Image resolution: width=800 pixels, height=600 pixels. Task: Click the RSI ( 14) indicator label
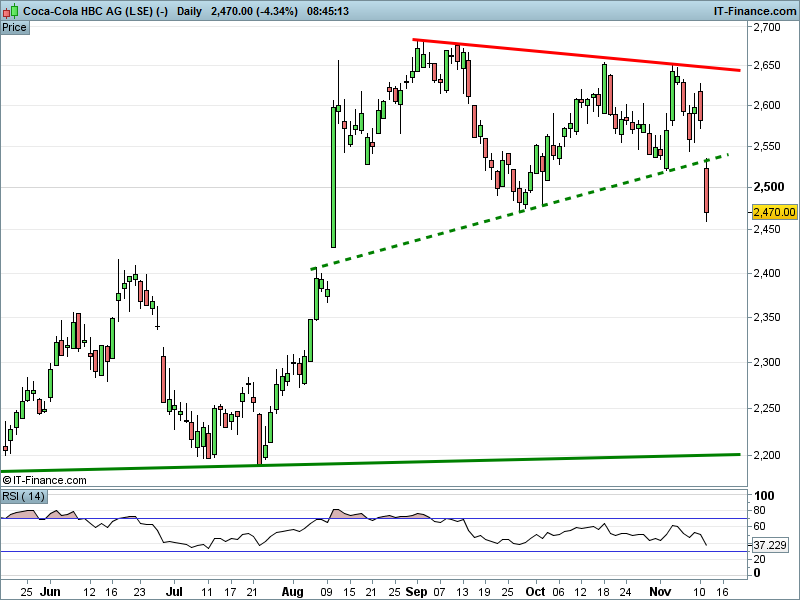pos(23,496)
